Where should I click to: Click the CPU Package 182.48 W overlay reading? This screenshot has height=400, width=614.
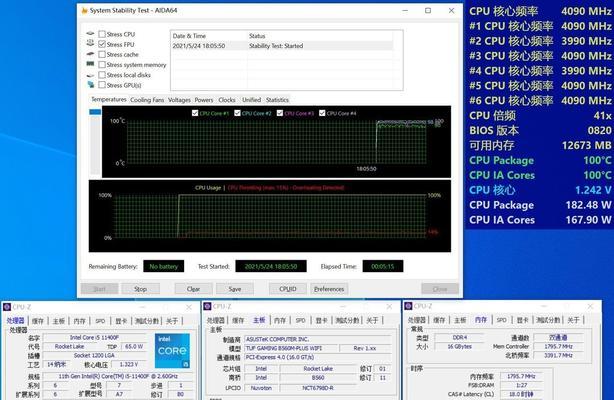[x=540, y=205]
